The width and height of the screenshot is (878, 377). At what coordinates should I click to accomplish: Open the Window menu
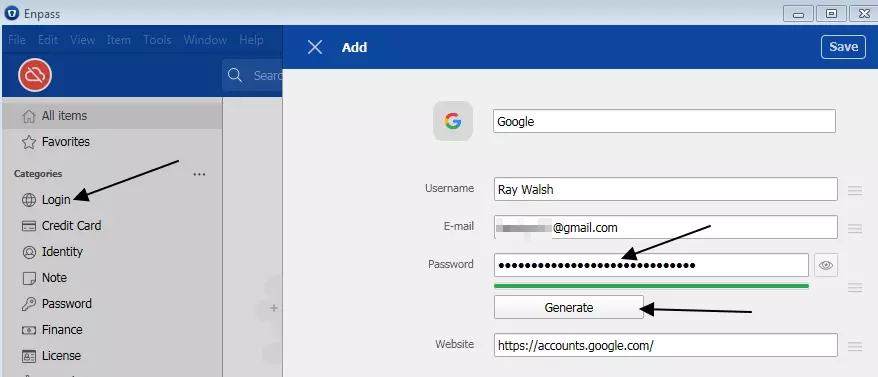205,40
